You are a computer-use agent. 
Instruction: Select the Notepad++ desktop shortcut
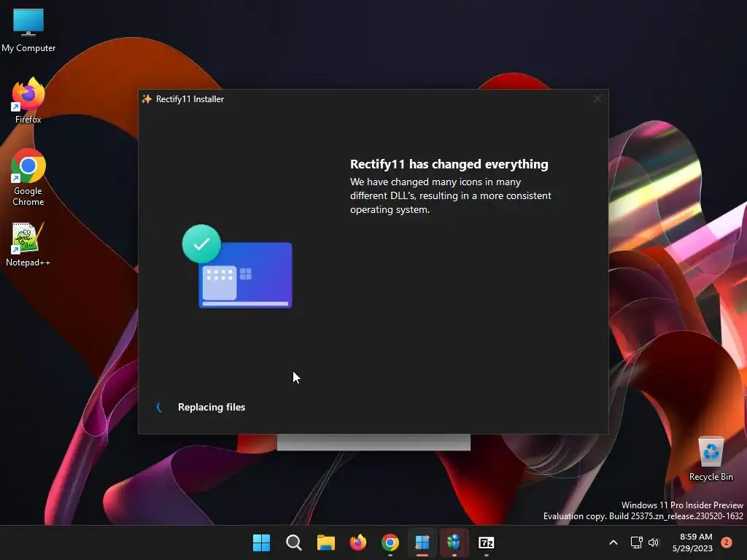tap(28, 244)
